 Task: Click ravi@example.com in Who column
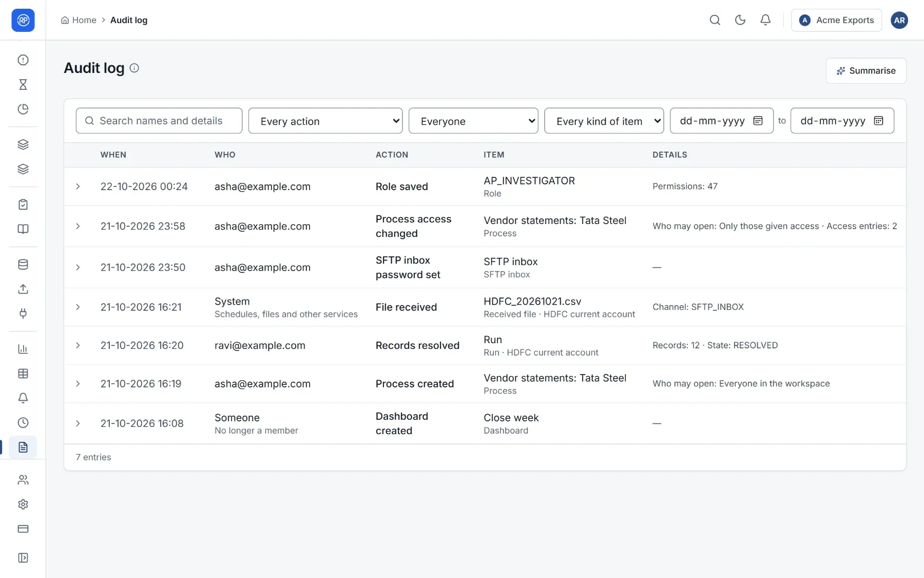tap(260, 345)
